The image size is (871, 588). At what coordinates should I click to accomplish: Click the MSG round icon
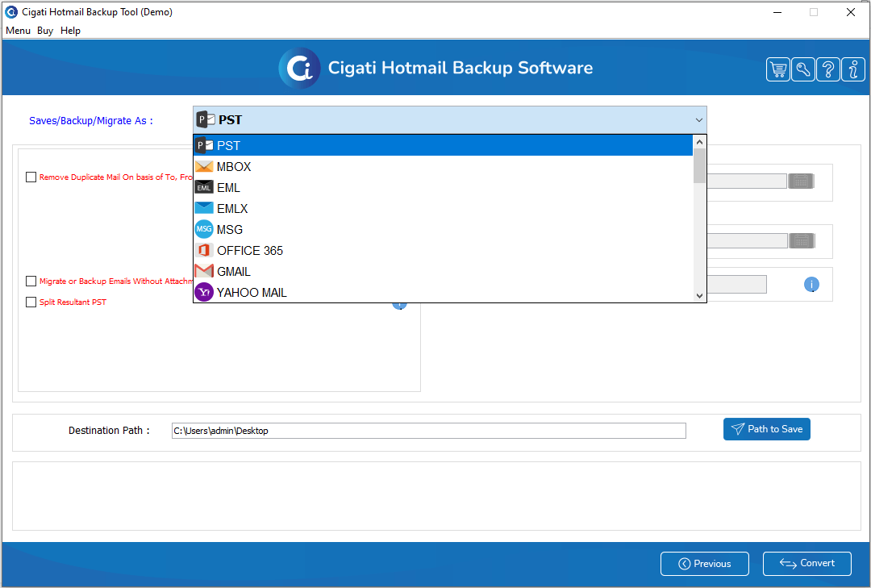(x=204, y=229)
